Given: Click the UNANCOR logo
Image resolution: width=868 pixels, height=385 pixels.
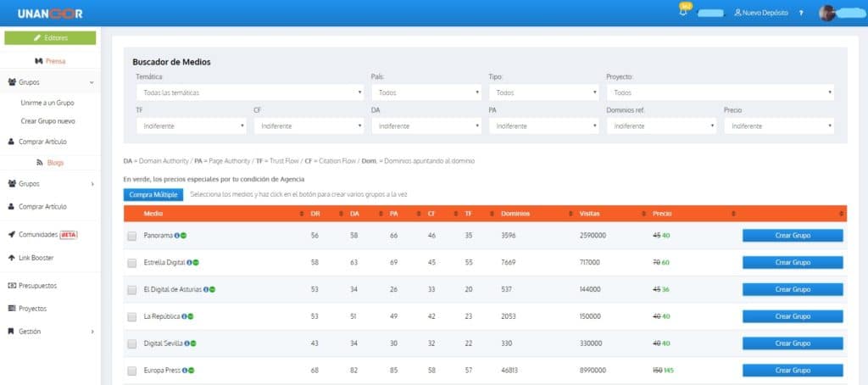Looking at the screenshot, I should (x=50, y=14).
